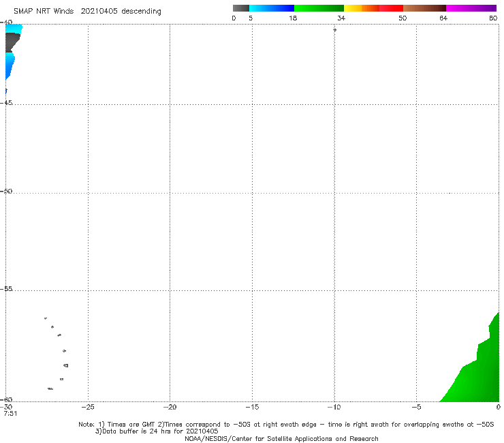Pick the magenta-purple segment of the color scale

(471, 8)
